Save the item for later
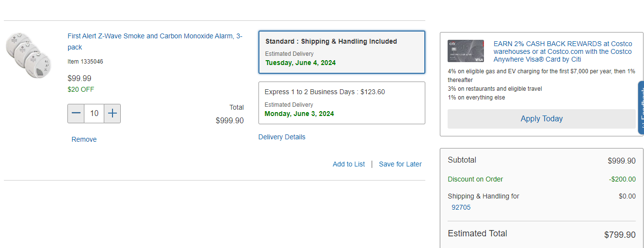The image size is (644, 248). pos(400,164)
